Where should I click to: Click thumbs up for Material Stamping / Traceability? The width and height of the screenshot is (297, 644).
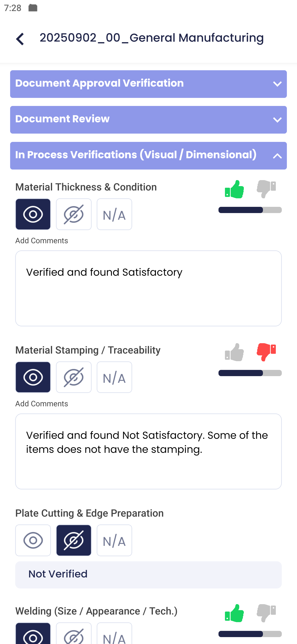coord(235,352)
